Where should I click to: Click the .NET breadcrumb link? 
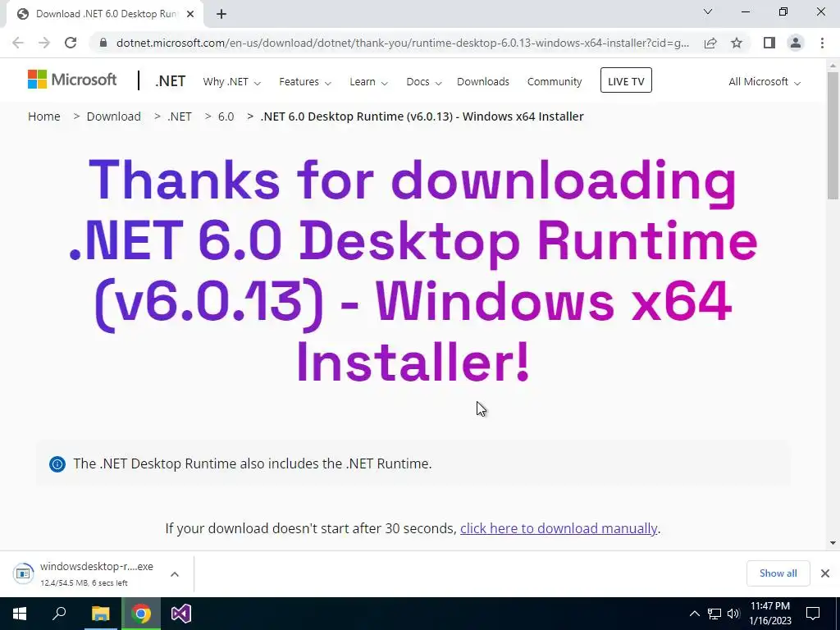pos(180,116)
